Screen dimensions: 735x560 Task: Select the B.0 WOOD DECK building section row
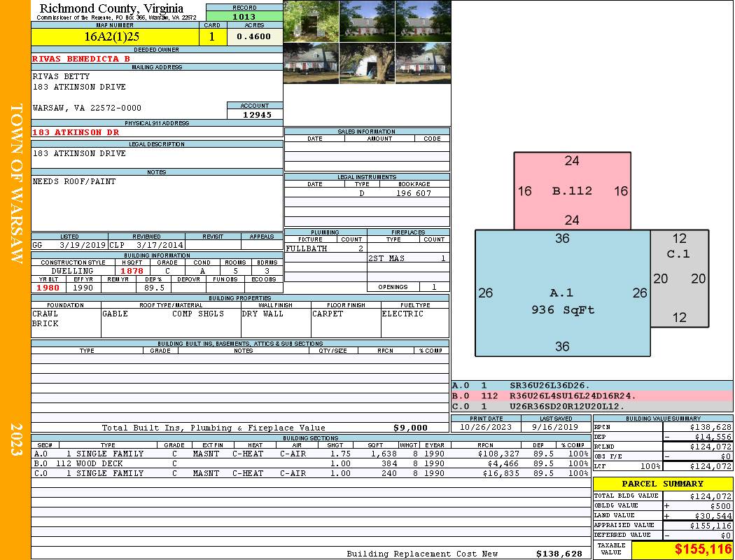[x=311, y=463]
